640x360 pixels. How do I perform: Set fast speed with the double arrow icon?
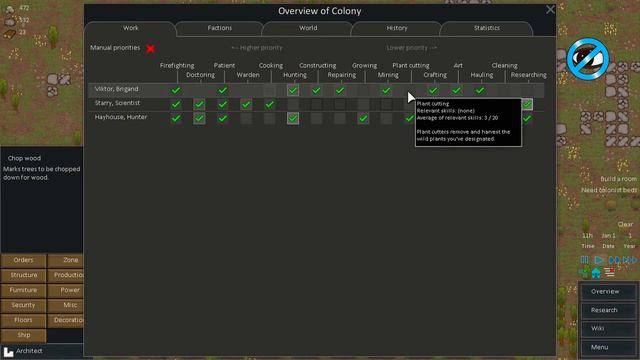click(614, 260)
